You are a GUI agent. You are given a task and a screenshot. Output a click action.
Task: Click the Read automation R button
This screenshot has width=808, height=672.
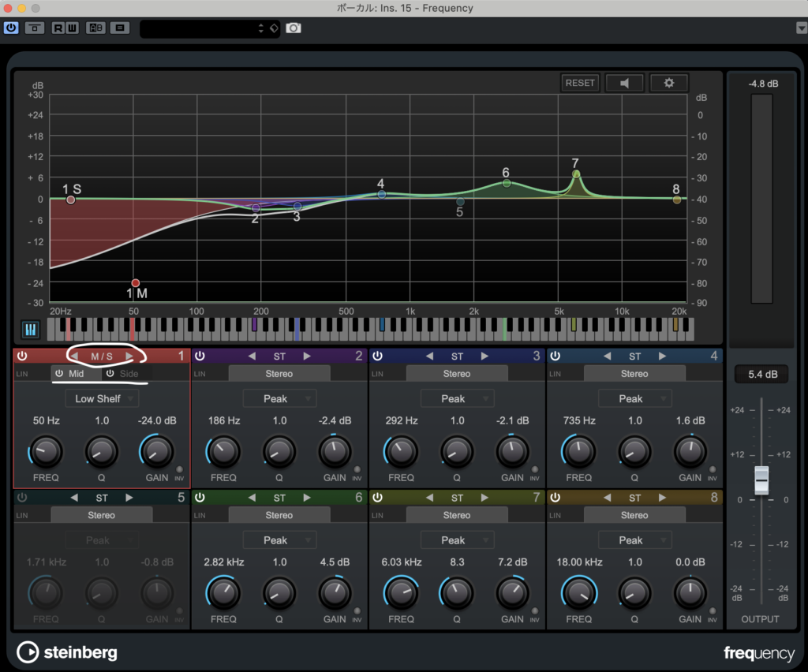coord(58,28)
